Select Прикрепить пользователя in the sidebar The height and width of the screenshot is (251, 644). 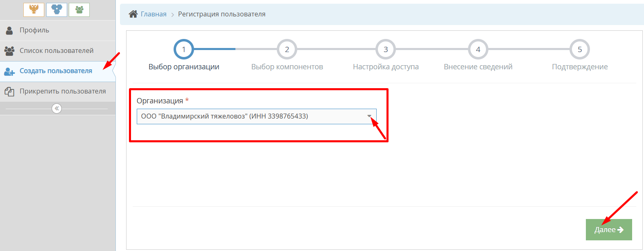(x=63, y=91)
